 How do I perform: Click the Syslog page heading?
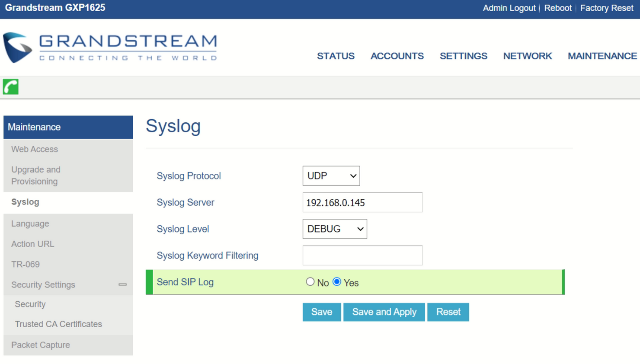coord(173,126)
